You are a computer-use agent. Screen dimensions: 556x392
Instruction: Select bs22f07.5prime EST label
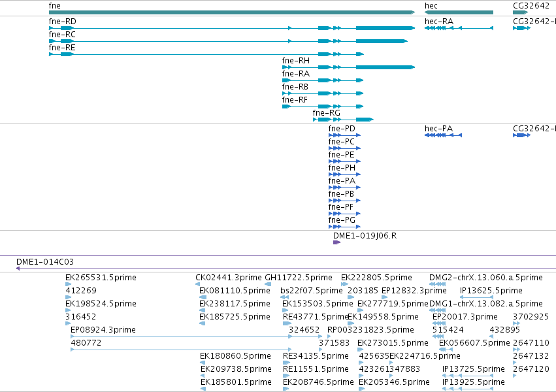click(x=312, y=291)
